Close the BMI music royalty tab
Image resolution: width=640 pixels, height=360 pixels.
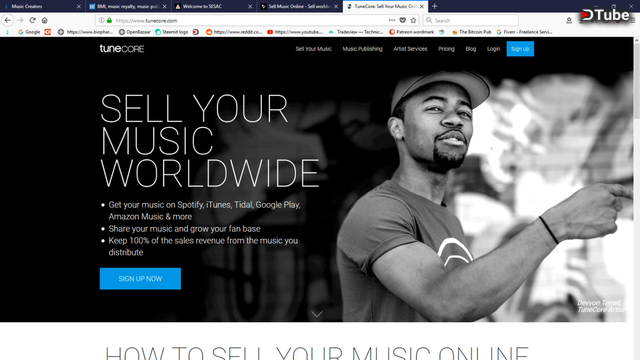coord(164,7)
